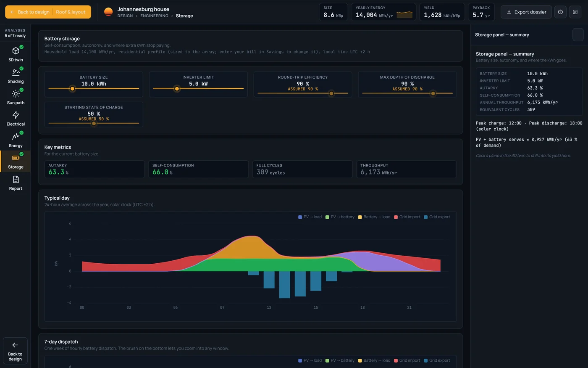
Task: Click the Annual throughput value in summary panel
Action: tap(542, 102)
